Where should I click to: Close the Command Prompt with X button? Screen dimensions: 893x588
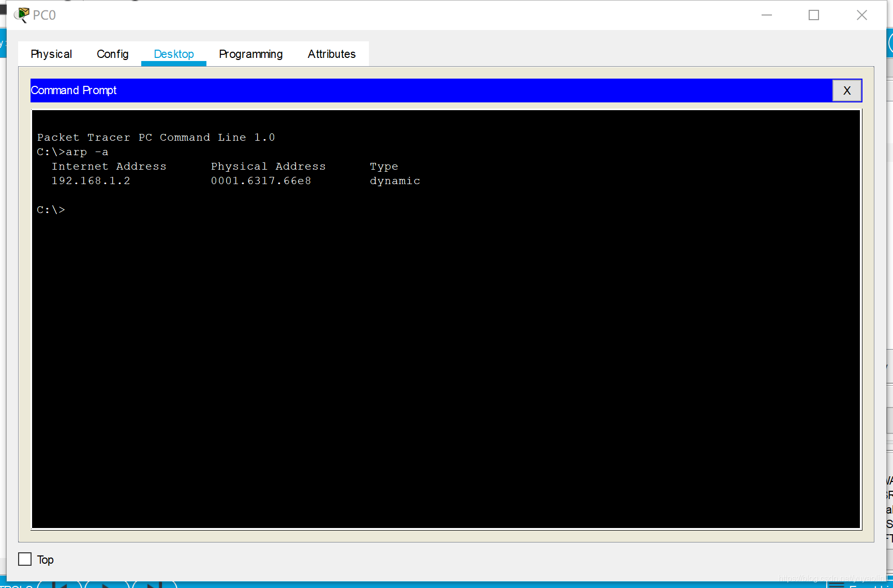point(847,91)
